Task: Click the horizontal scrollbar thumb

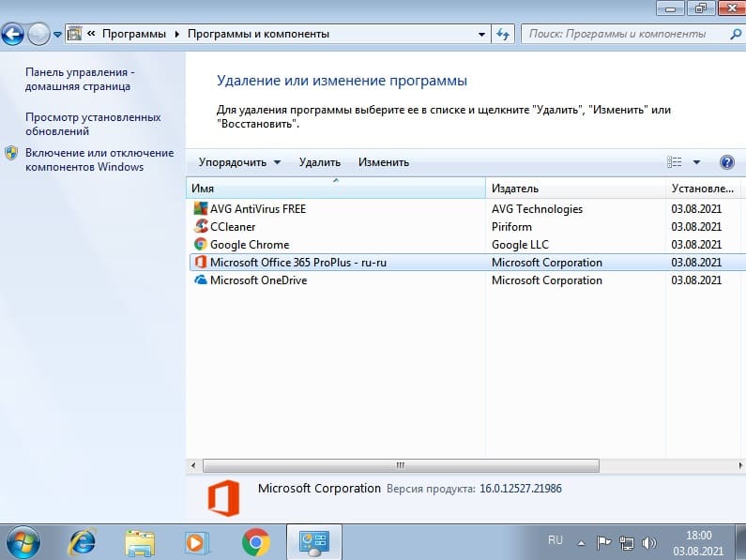Action: 401,465
